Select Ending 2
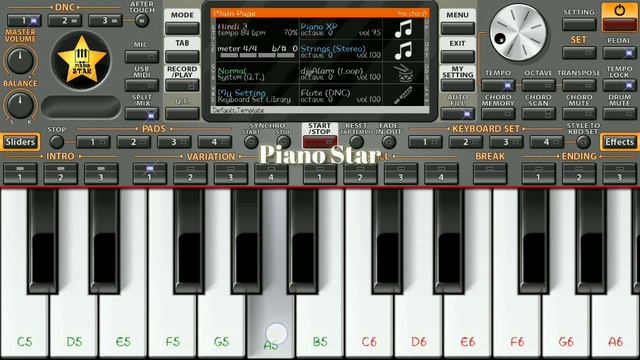 579,173
